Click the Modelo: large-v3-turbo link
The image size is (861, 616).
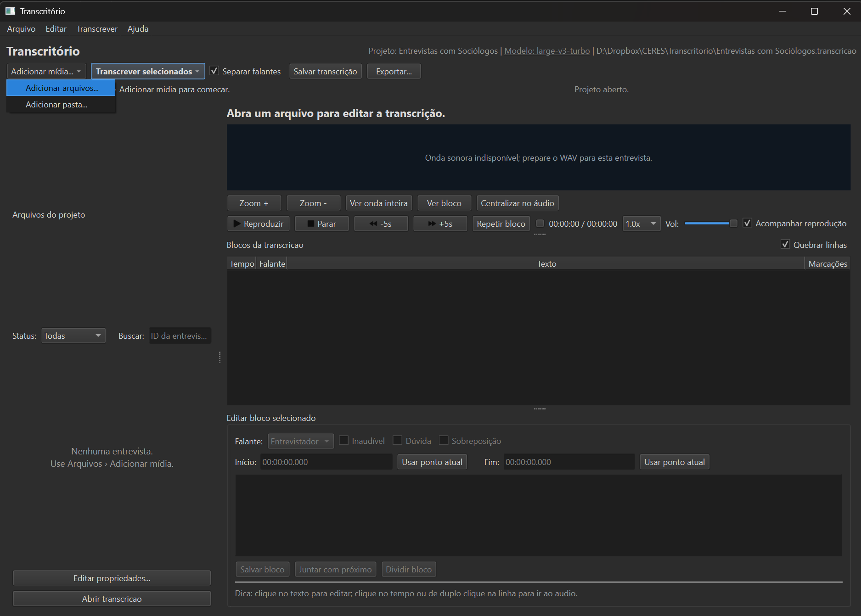click(x=547, y=50)
